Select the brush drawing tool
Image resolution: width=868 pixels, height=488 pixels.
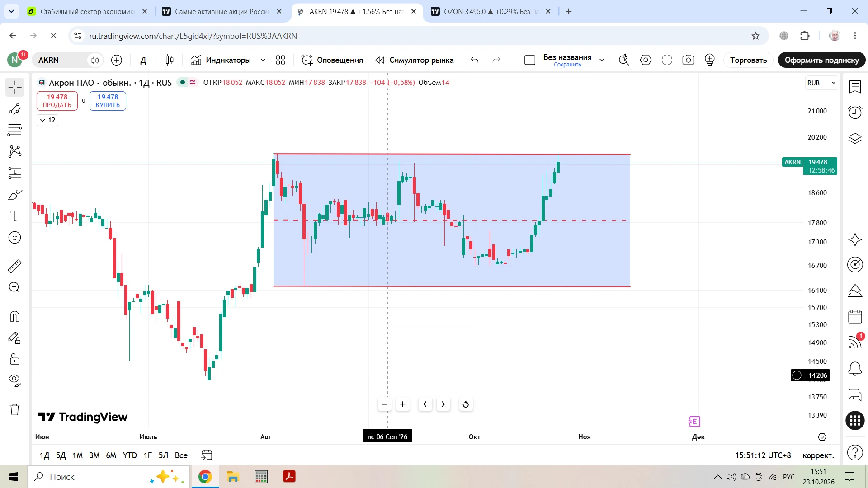pos(14,195)
